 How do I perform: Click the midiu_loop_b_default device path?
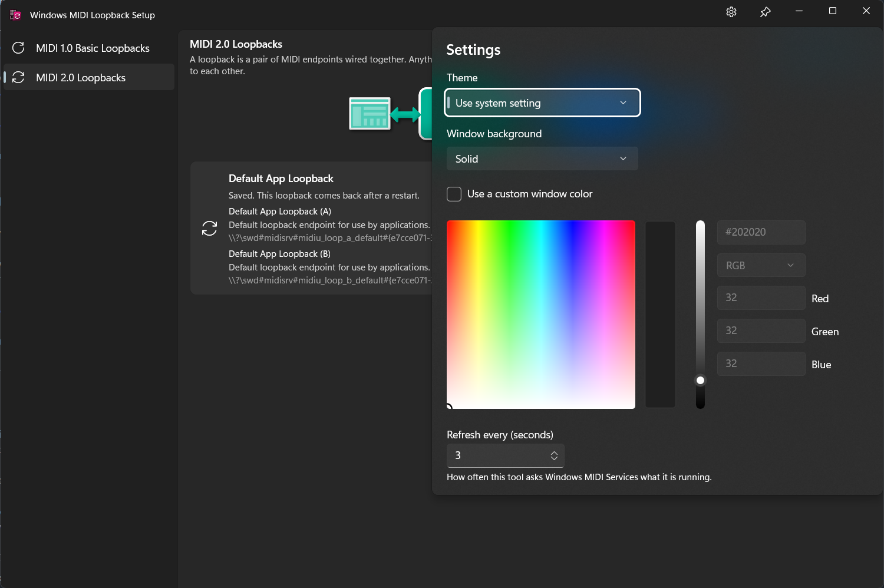point(331,280)
